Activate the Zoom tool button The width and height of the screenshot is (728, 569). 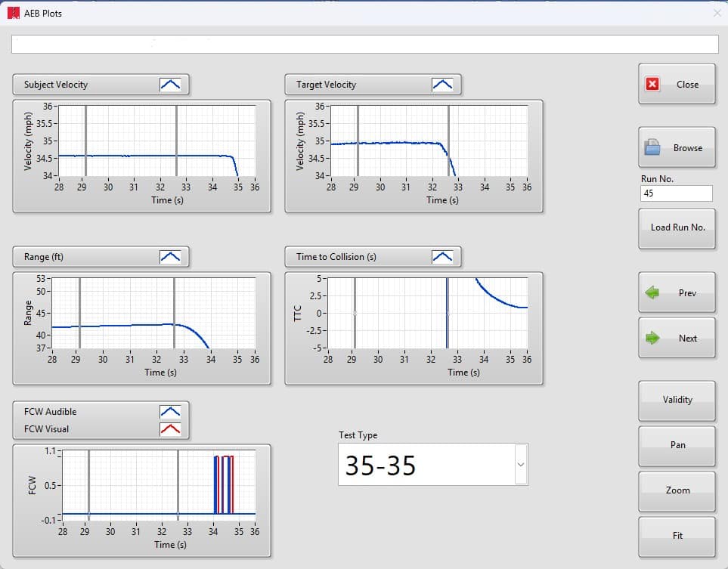[x=677, y=491]
